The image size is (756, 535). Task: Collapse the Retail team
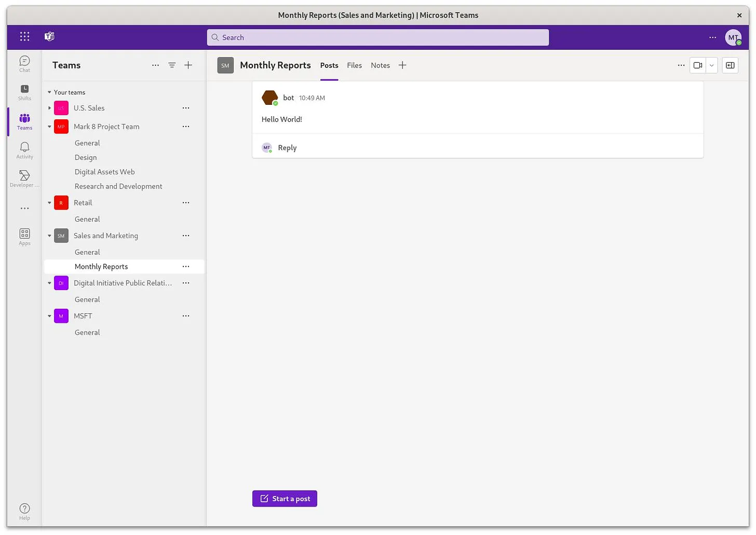tap(49, 203)
